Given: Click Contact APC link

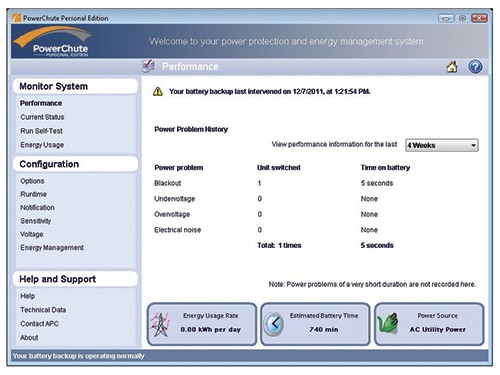Looking at the screenshot, I should click(x=39, y=324).
